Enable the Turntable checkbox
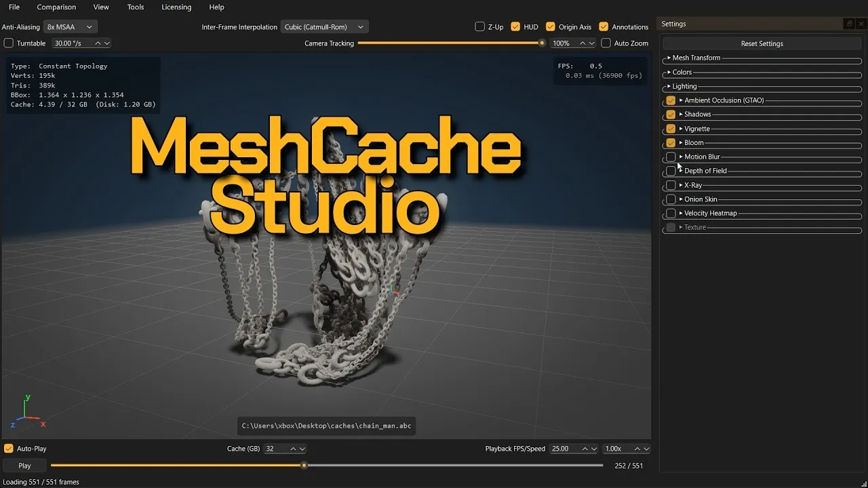The image size is (868, 488). (9, 43)
